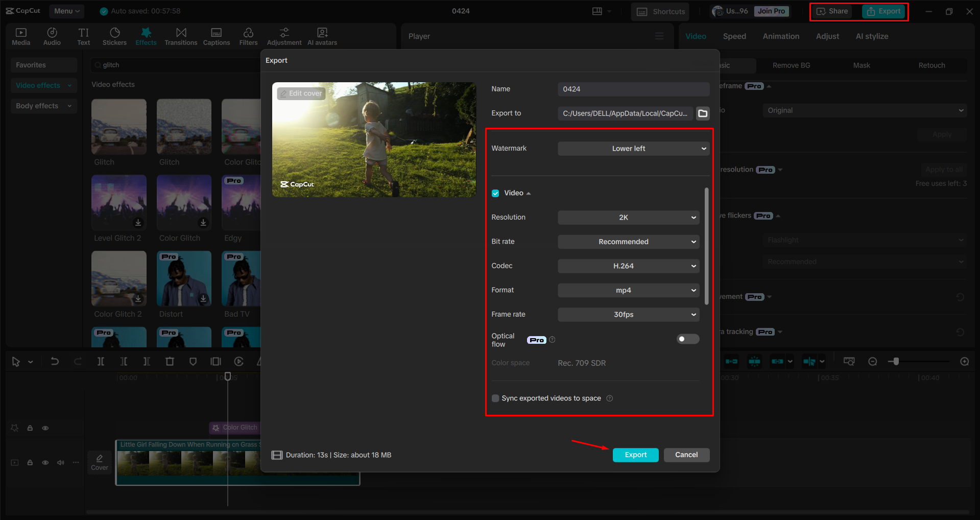Image resolution: width=980 pixels, height=520 pixels.
Task: Click the selection pointer tool
Action: click(16, 362)
